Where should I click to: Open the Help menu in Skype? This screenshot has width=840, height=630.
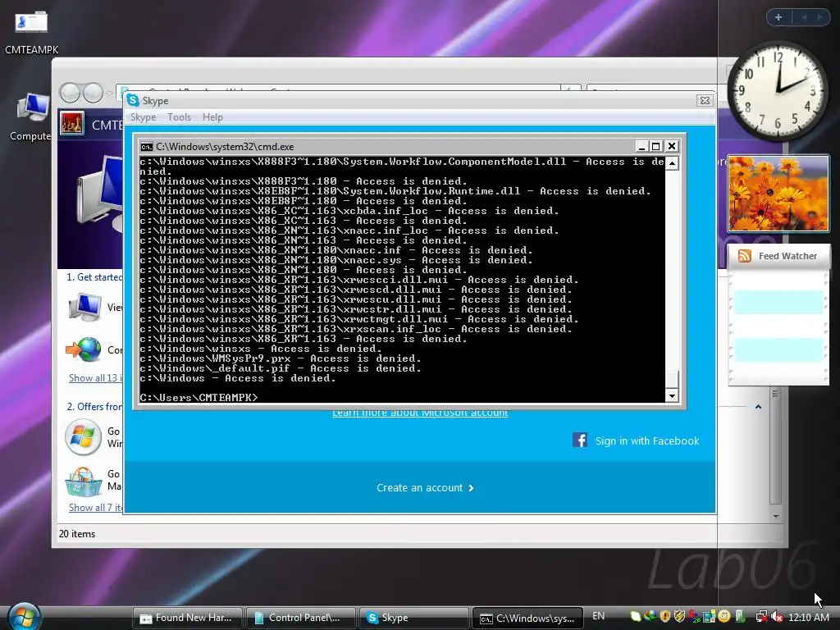(x=212, y=117)
